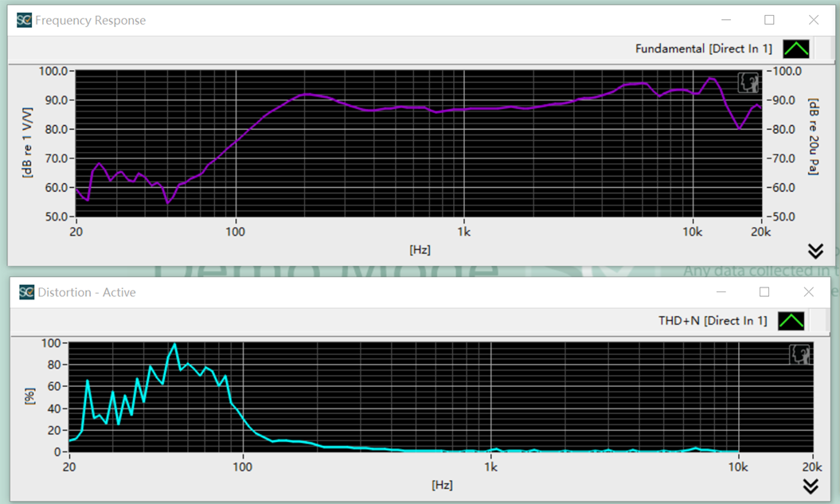Click the head icon in Frequency Response graph
Viewport: 840px width, 504px height.
748,83
